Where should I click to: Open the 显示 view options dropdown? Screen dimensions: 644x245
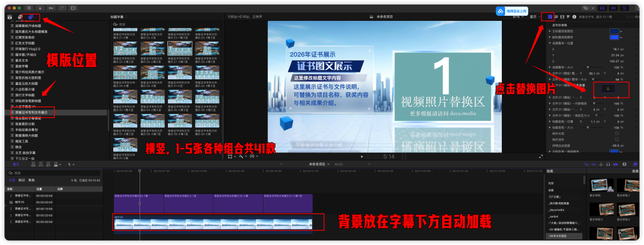tap(535, 17)
